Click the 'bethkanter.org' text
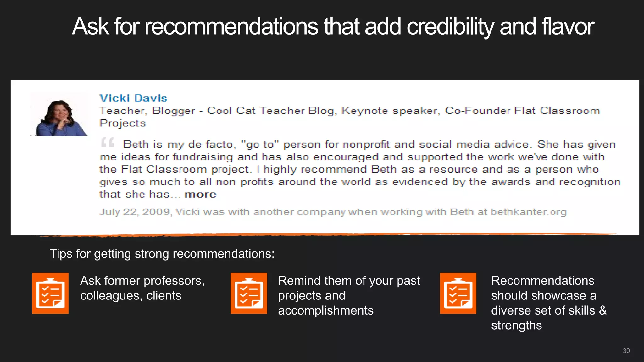Image resolution: width=644 pixels, height=362 pixels. pyautogui.click(x=529, y=212)
